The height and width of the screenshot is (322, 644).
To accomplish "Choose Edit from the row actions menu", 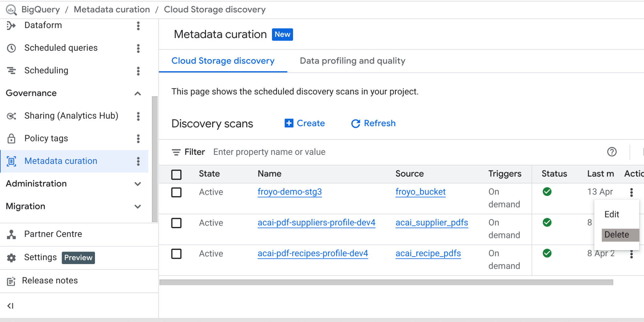I will [x=612, y=214].
